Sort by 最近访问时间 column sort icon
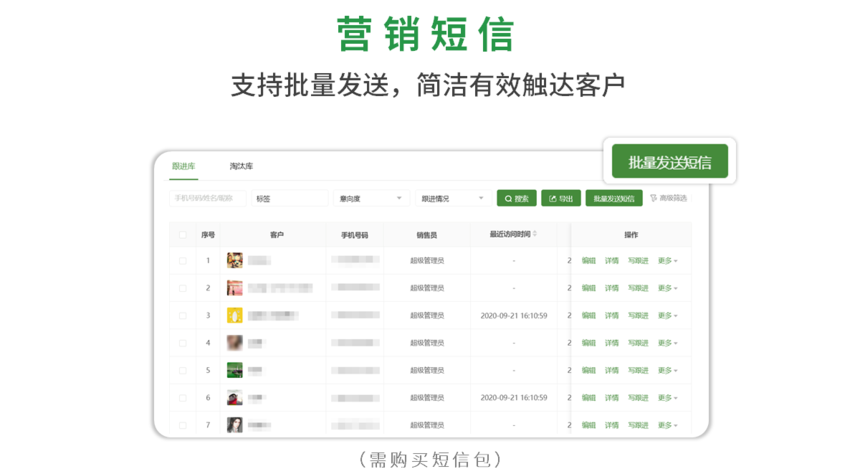Screen dimensions: 860x474 point(535,235)
